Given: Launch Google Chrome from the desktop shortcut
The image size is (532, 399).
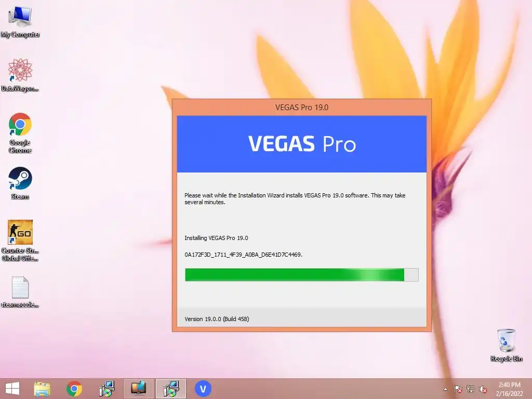Looking at the screenshot, I should [x=20, y=132].
